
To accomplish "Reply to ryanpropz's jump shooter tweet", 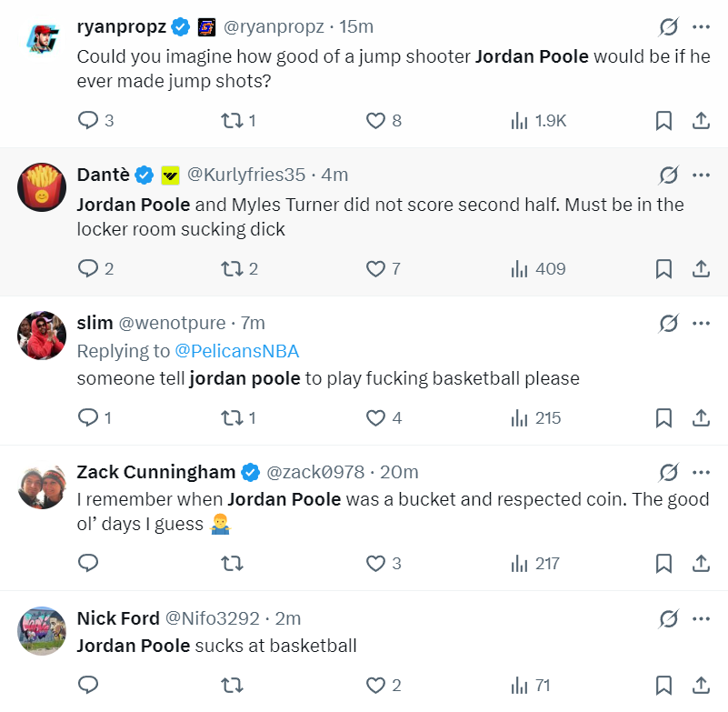I will pyautogui.click(x=88, y=120).
